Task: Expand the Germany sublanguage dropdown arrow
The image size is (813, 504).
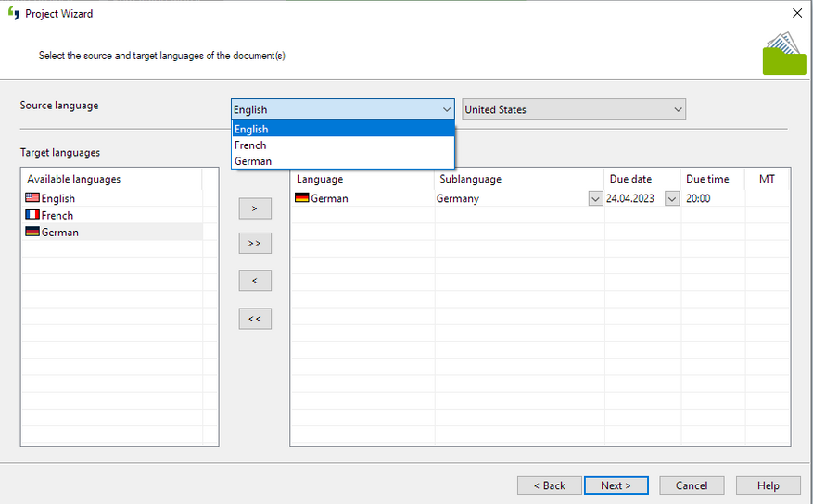Action: (595, 198)
